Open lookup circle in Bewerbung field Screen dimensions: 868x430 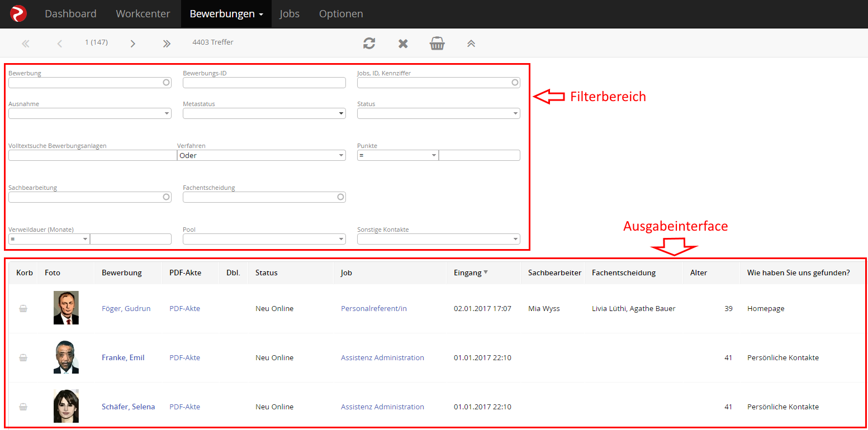point(166,82)
